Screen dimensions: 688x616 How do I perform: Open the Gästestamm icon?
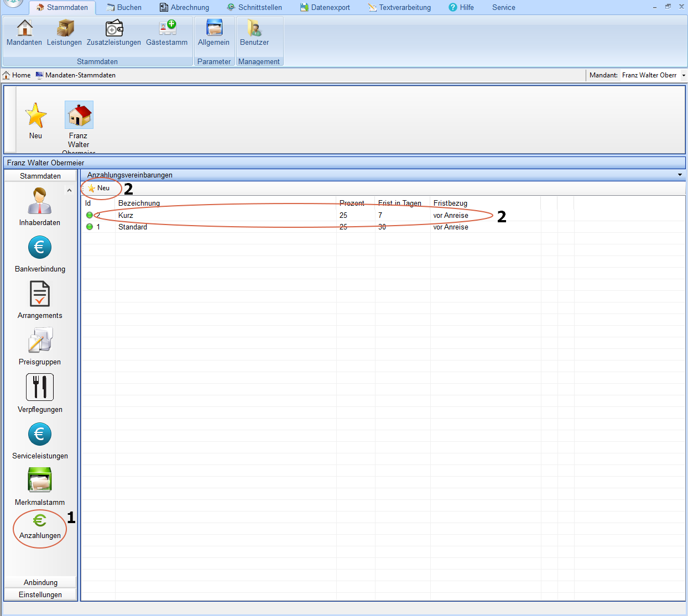167,33
